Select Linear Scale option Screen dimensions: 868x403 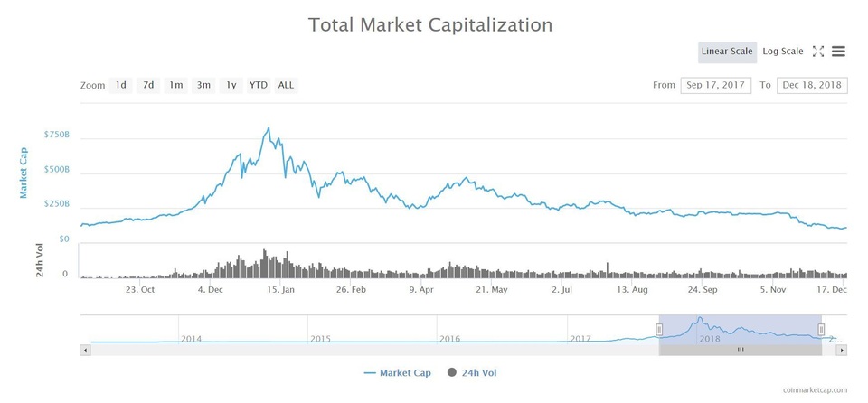pyautogui.click(x=727, y=52)
